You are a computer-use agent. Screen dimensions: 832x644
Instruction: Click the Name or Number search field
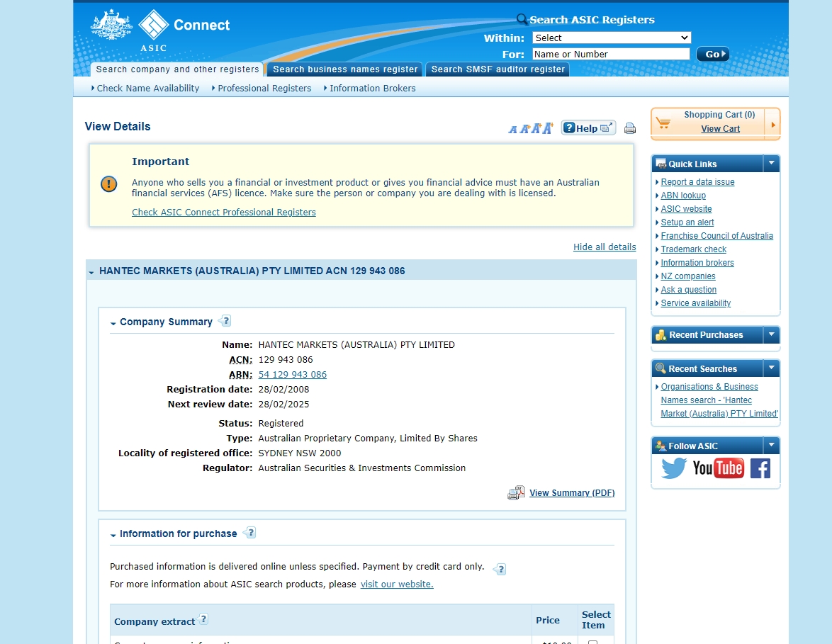(x=610, y=55)
